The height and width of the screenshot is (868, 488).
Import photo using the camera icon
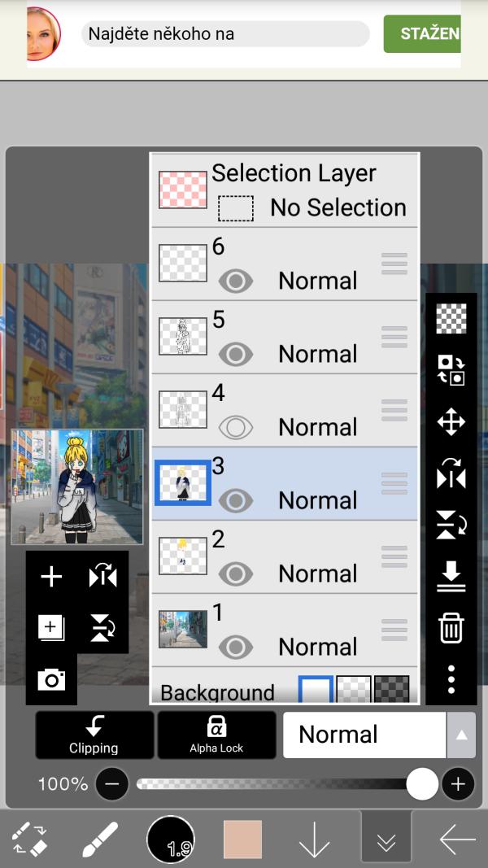click(x=51, y=679)
